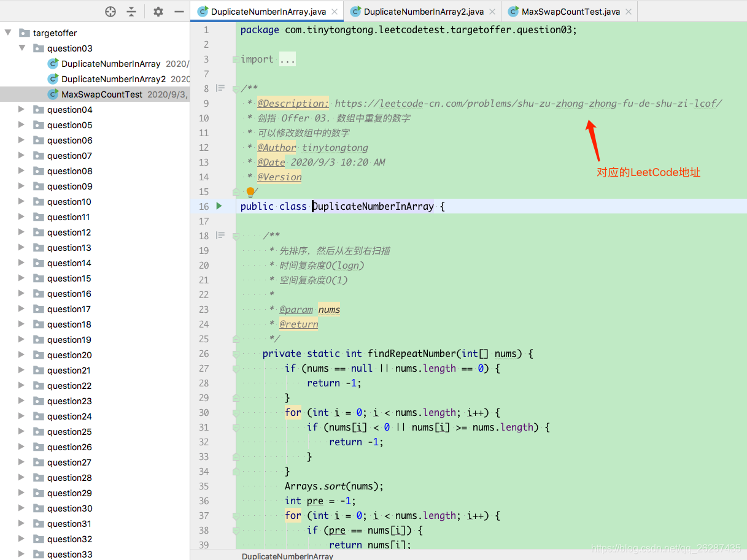Click findRepeatNumber method name on line 26
This screenshot has width=747, height=560.
click(412, 354)
